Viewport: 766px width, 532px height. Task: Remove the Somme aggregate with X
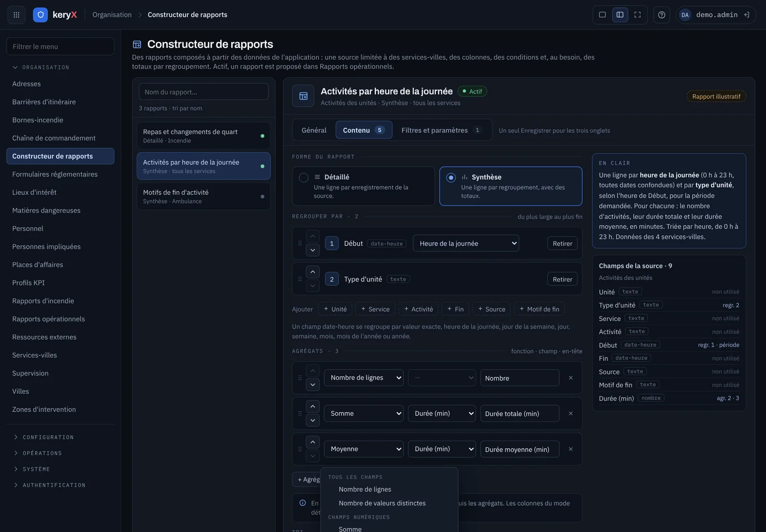[x=571, y=413]
